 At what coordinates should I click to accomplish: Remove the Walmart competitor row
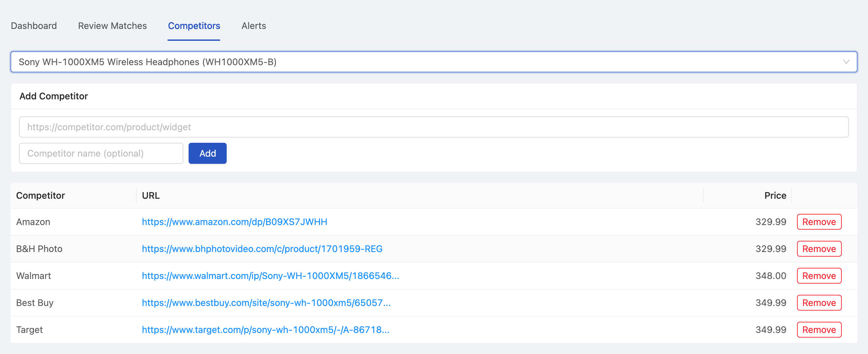pyautogui.click(x=819, y=276)
